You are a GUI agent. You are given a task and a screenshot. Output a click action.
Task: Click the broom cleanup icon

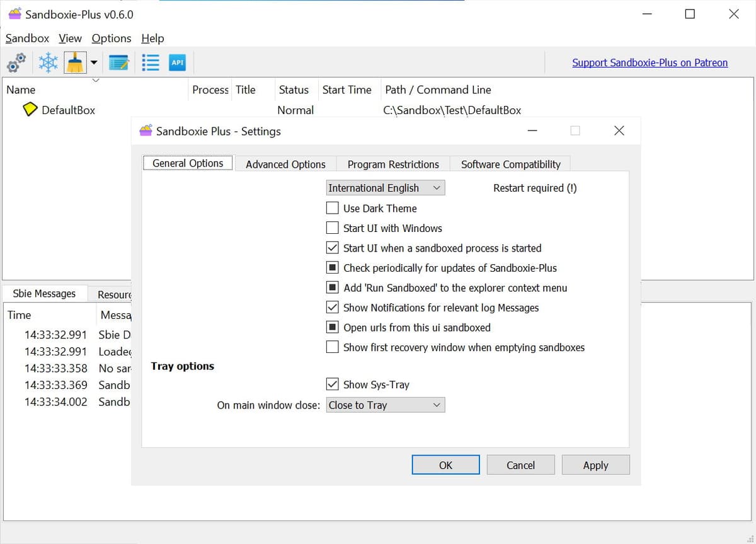[x=75, y=62]
